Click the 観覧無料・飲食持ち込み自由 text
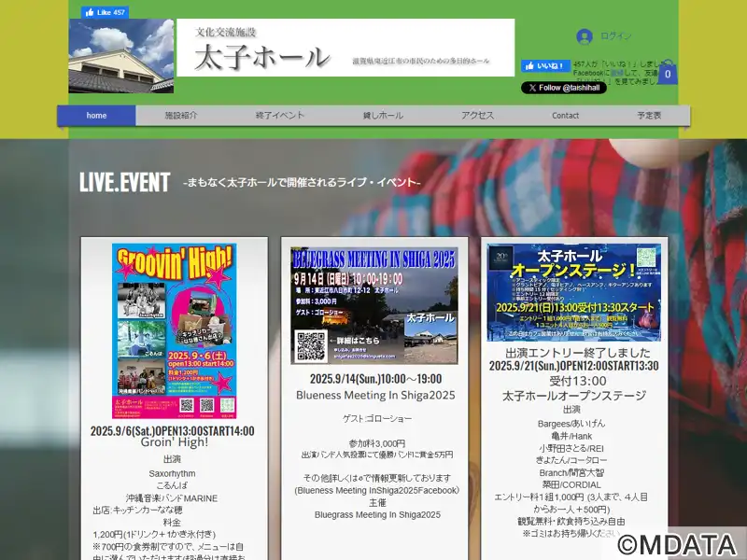The width and height of the screenshot is (747, 560). (571, 522)
